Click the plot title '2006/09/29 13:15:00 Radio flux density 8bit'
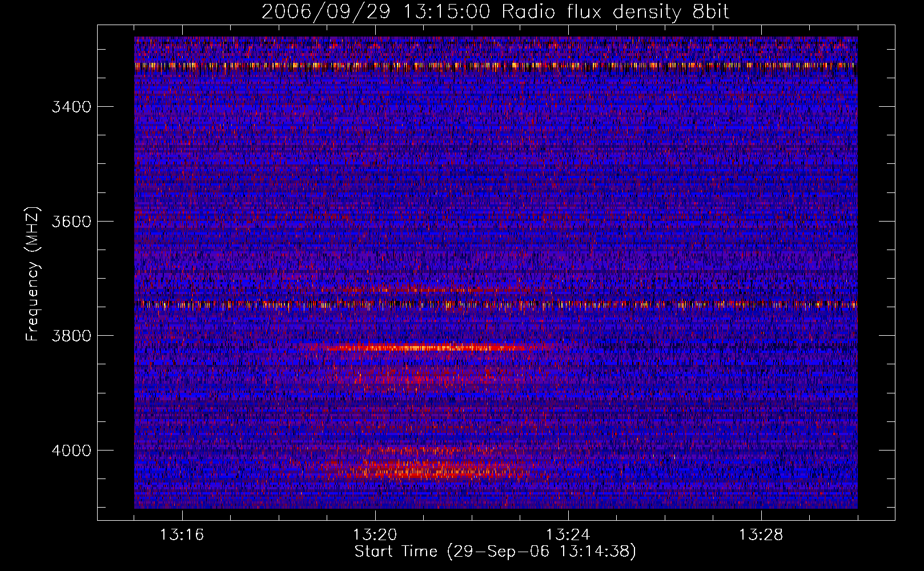This screenshot has width=924, height=571. (495, 12)
